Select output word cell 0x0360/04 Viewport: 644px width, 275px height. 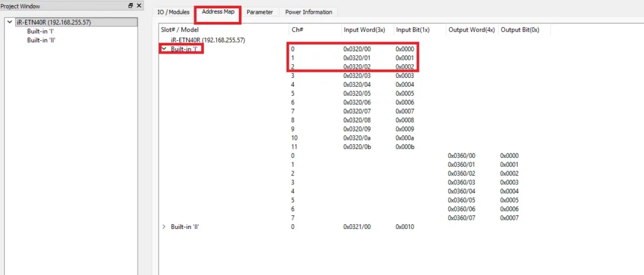tap(462, 191)
